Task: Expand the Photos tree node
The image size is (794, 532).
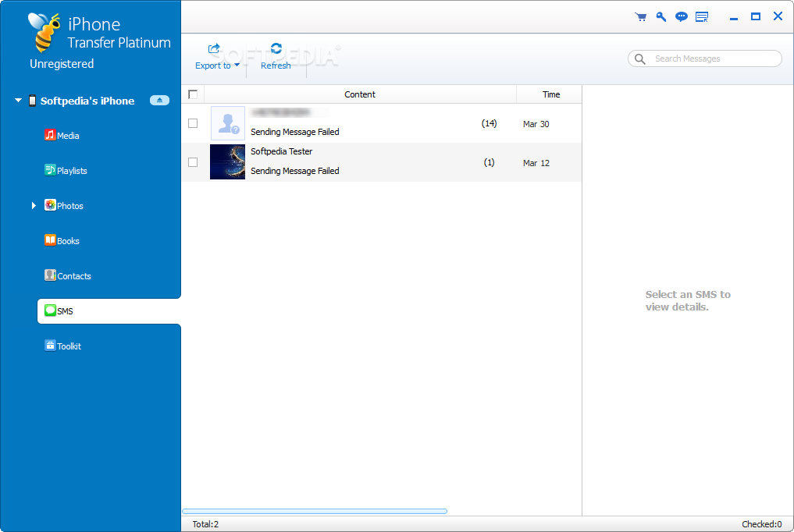Action: point(34,205)
